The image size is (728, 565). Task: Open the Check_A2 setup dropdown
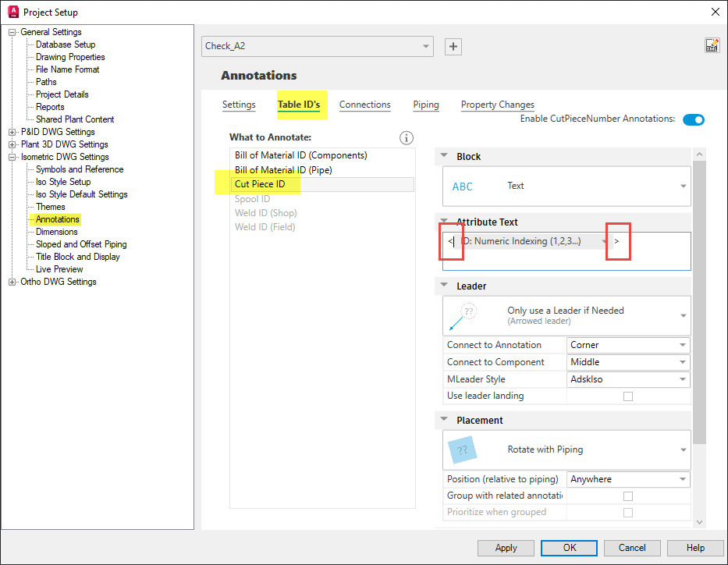tap(425, 46)
